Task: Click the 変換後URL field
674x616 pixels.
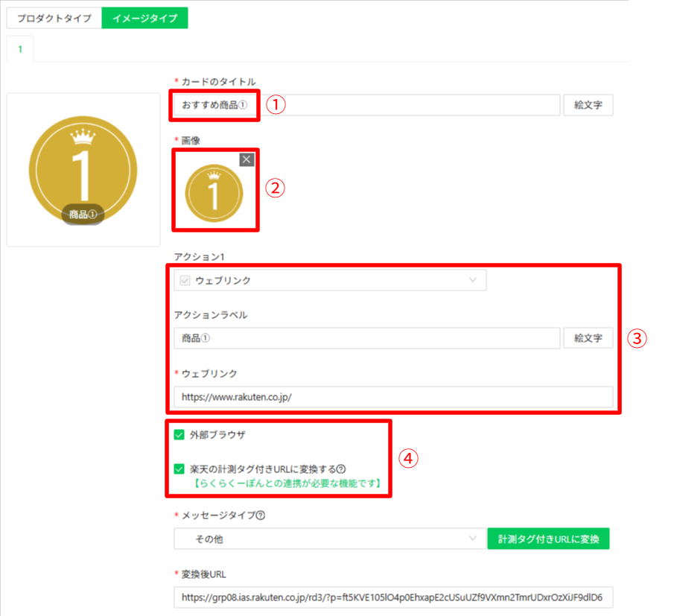Action: (x=392, y=597)
